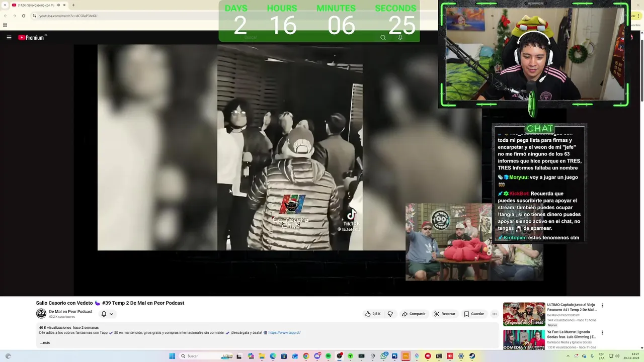This screenshot has height=362, width=644.
Task: Go back with browser back arrow
Action: [x=5, y=16]
